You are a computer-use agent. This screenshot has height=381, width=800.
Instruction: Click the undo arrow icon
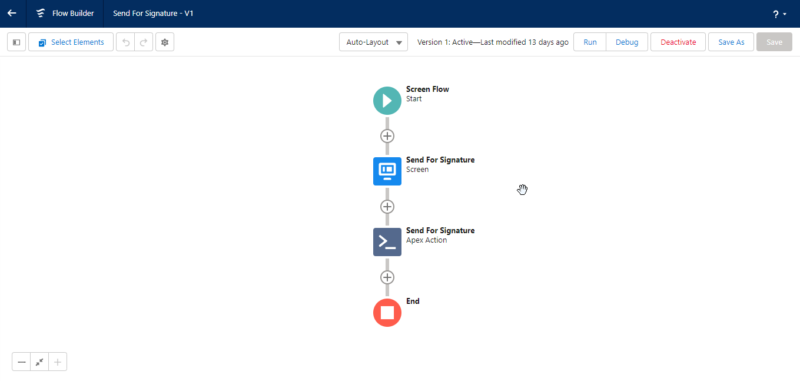[x=126, y=42]
